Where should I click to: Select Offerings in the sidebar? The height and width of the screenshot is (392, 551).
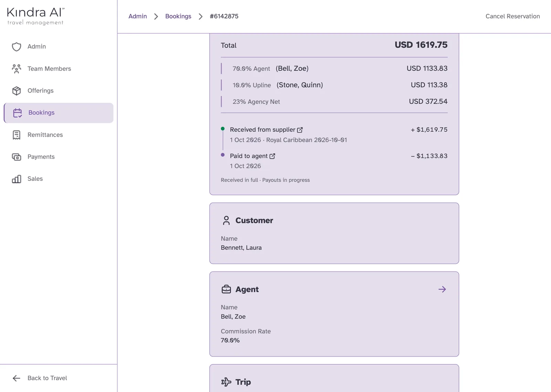(59, 91)
